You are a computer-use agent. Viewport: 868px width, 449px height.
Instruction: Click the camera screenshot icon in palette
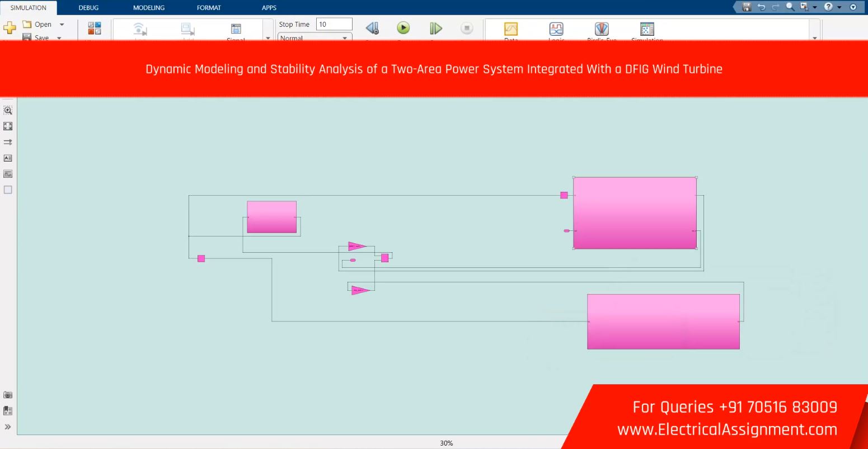pyautogui.click(x=8, y=395)
